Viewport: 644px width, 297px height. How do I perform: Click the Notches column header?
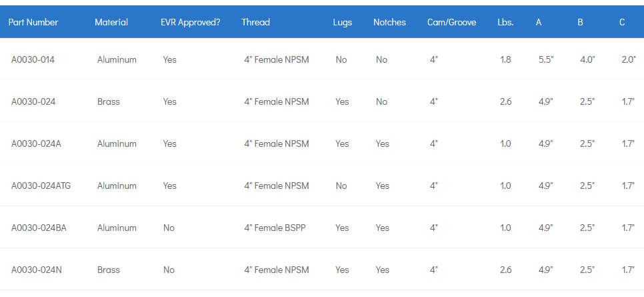[389, 22]
